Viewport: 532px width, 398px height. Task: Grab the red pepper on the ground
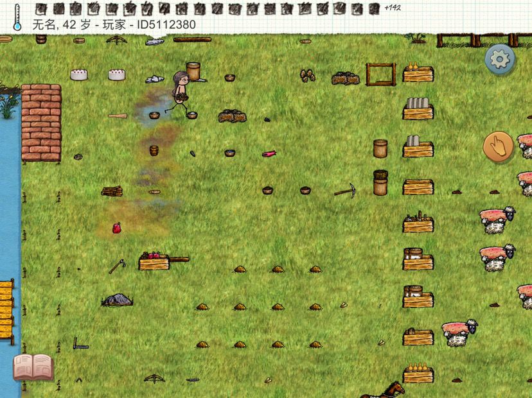click(117, 228)
